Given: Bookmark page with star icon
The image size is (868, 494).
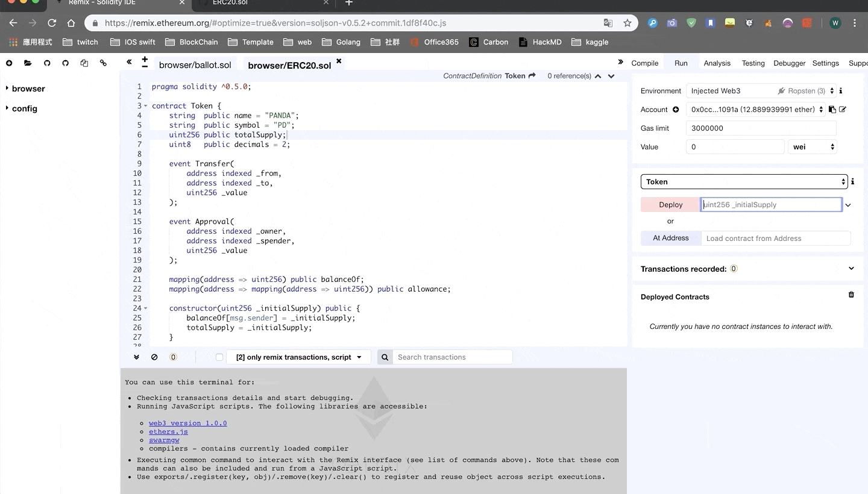Looking at the screenshot, I should coord(627,23).
